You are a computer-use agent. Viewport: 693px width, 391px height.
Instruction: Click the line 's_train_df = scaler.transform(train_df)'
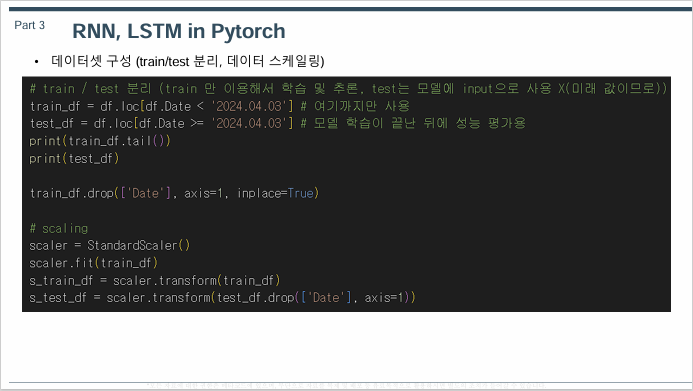pyautogui.click(x=155, y=280)
